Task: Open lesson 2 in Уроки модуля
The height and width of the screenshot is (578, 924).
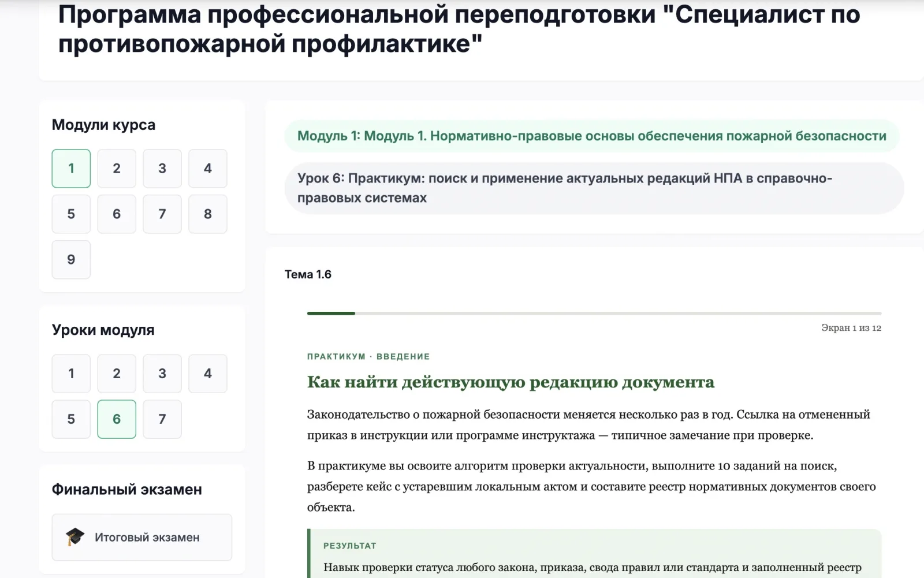Action: click(117, 374)
